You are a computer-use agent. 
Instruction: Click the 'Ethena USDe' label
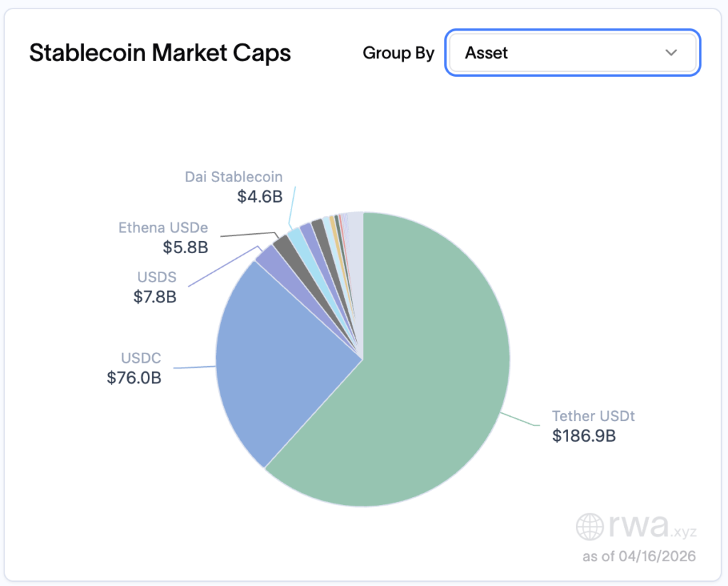tap(164, 228)
